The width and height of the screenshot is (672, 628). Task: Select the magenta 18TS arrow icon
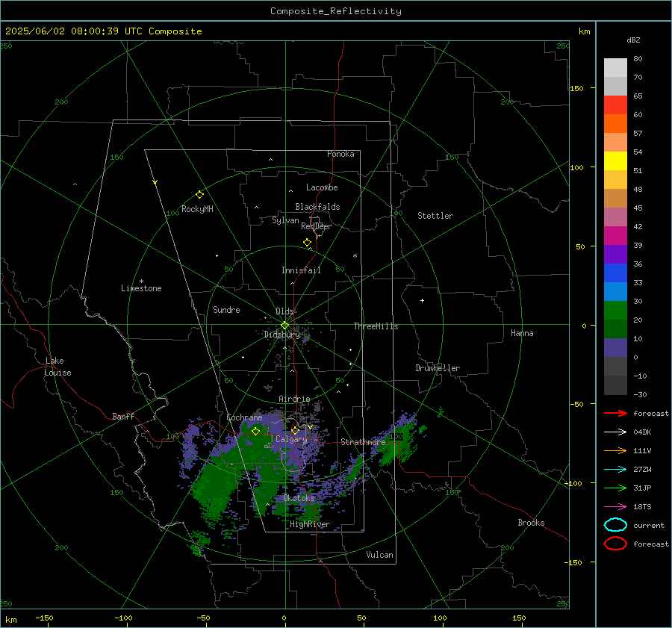[615, 507]
